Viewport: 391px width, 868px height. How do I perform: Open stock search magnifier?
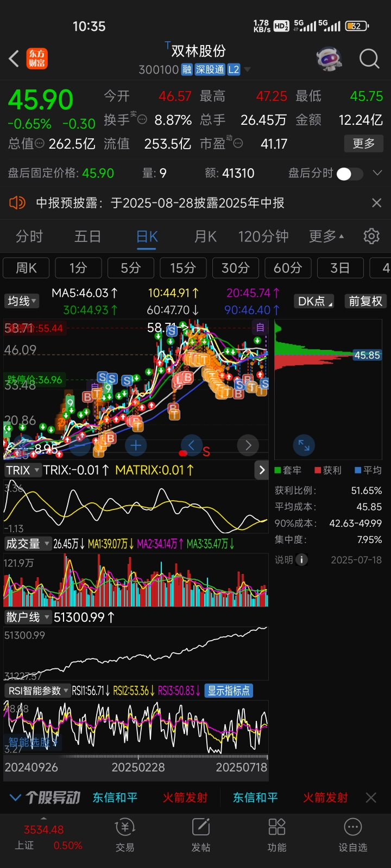pos(369,59)
